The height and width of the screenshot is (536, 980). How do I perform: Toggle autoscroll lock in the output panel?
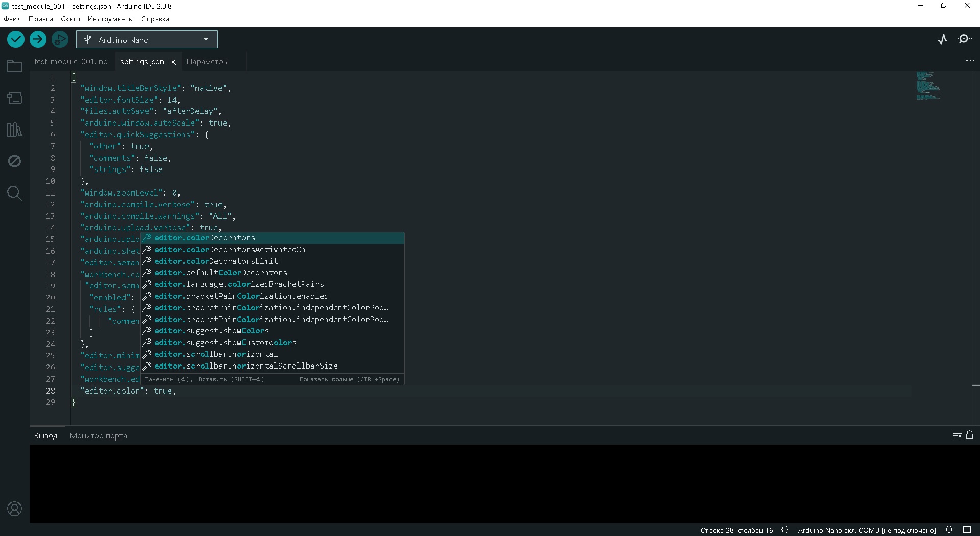tap(969, 435)
